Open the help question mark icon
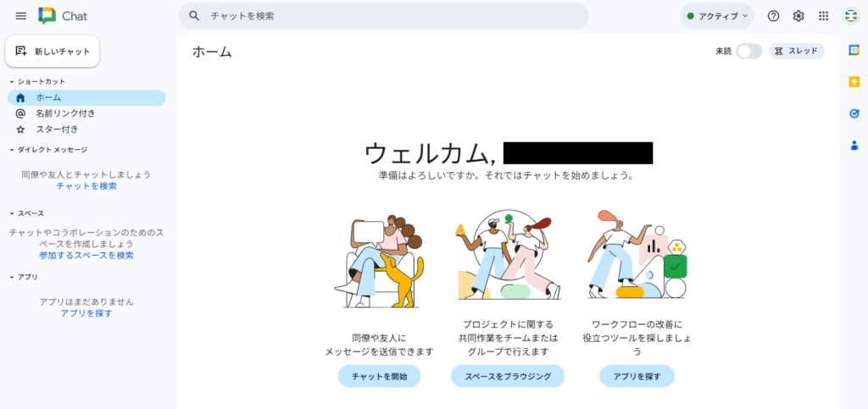This screenshot has width=868, height=409. point(773,16)
